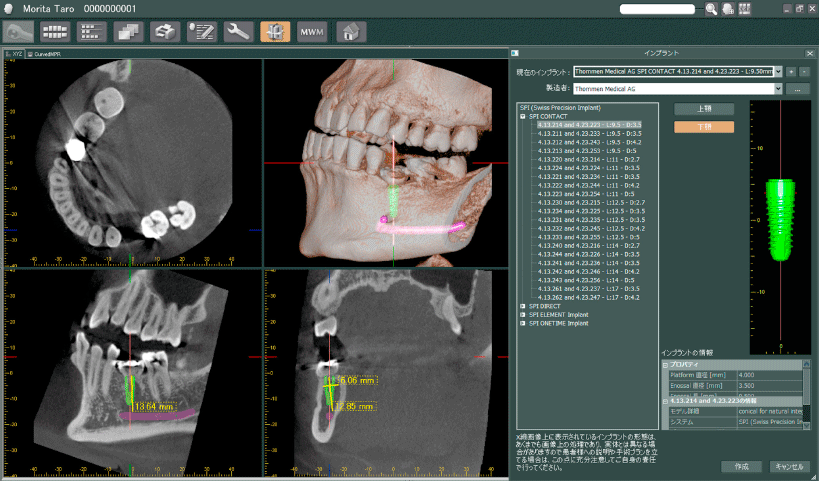Open the patient notes edit icon
The image size is (819, 481).
coord(202,30)
